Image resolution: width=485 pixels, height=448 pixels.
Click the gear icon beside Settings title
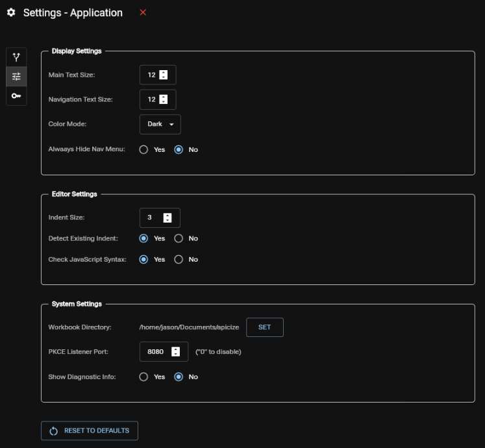tap(11, 13)
